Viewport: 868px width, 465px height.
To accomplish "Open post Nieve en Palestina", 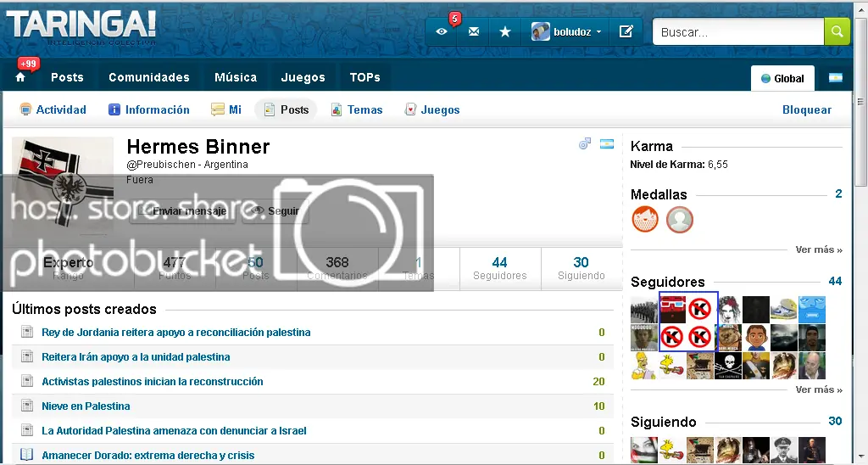I will coord(86,406).
